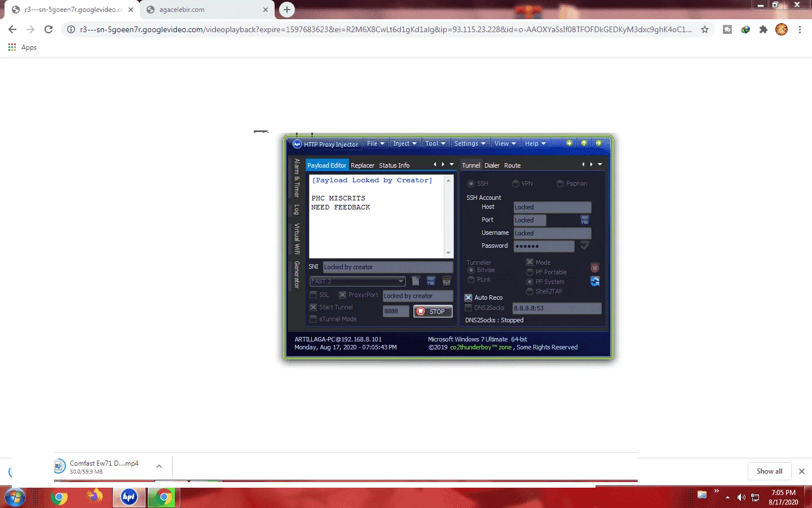Select the PF Portable radio button
This screenshot has height=508, width=812.
pos(530,272)
